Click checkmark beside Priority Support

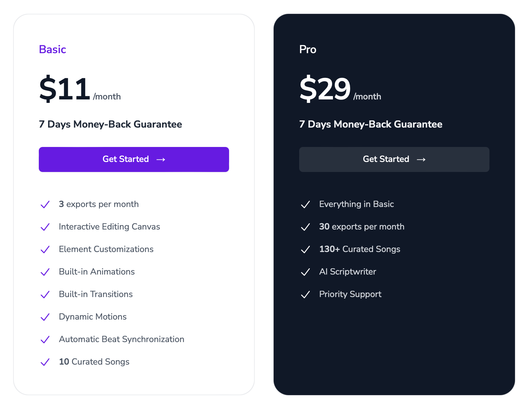(305, 295)
